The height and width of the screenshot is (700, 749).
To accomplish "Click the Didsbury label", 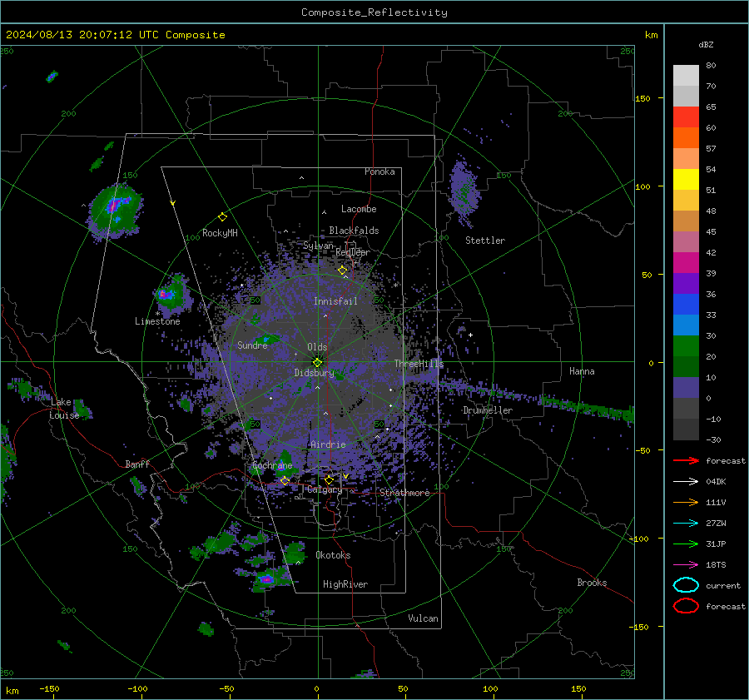I will coord(315,373).
